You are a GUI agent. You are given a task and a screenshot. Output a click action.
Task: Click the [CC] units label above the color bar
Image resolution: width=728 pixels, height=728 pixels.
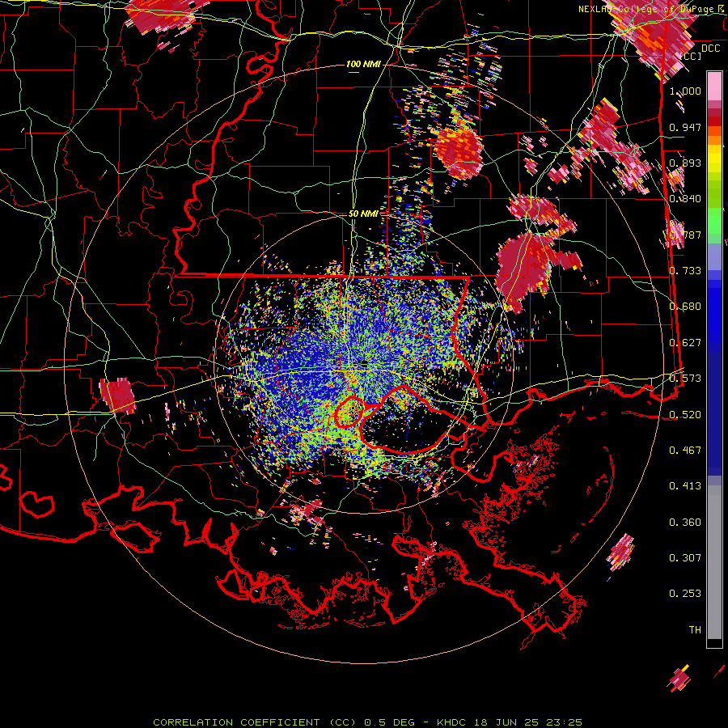pos(691,56)
